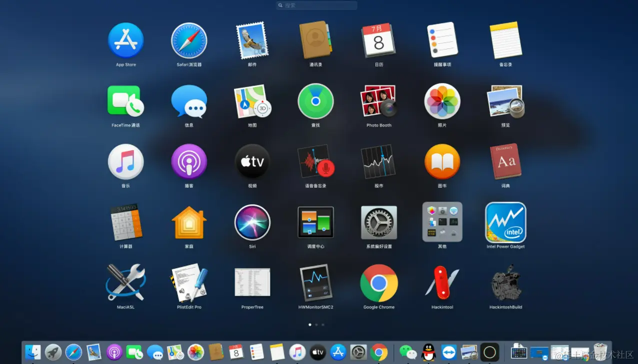Viewport: 638px width, 364px height.
Task: Activate Siri from Launchpad
Action: tap(252, 223)
